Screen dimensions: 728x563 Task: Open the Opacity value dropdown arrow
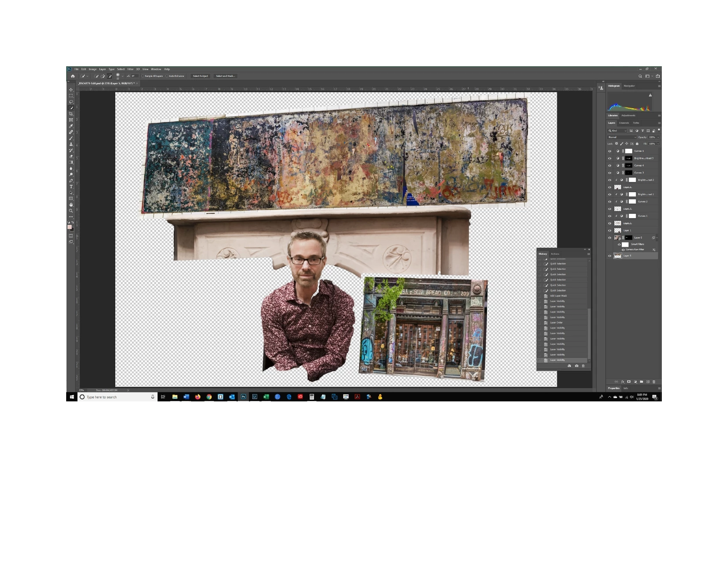pyautogui.click(x=658, y=137)
